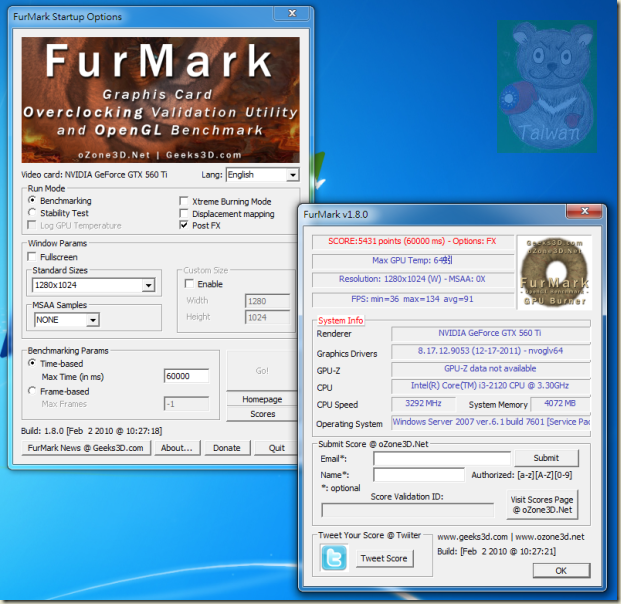This screenshot has width=621, height=604.
Task: Click the Email input field
Action: point(442,459)
